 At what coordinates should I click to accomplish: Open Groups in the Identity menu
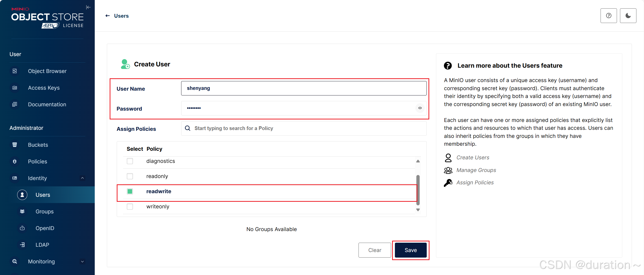click(x=44, y=212)
